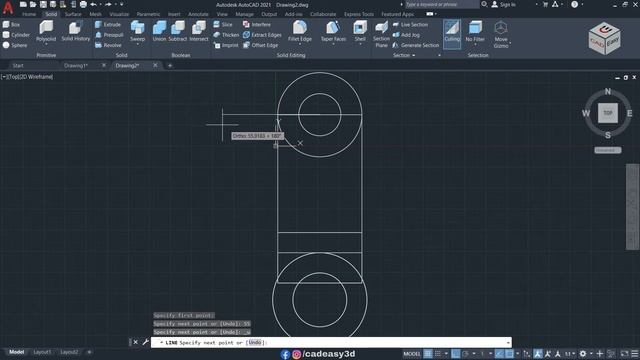
Task: Activate the Extrude command
Action: 108,24
